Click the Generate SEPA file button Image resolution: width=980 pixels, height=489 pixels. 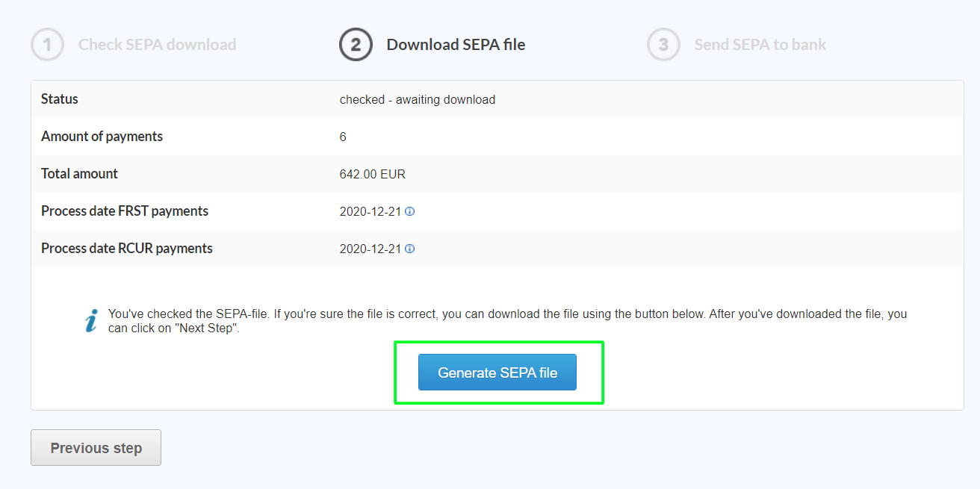coord(497,372)
